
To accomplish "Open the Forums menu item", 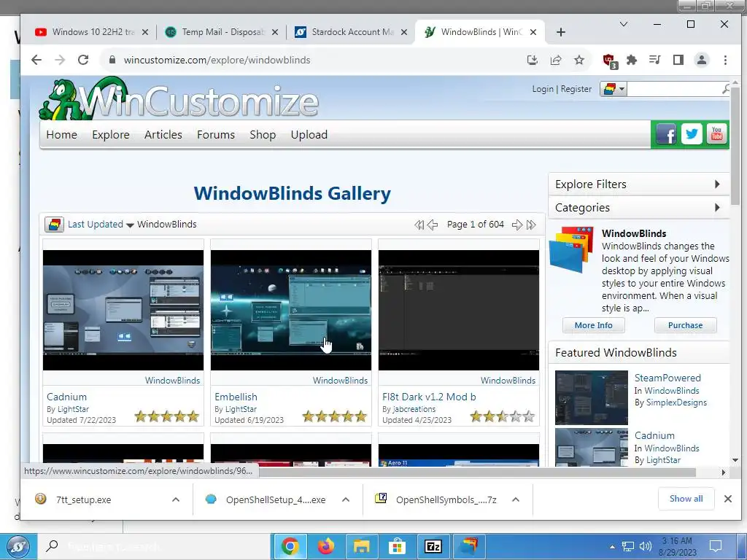I will click(x=216, y=135).
